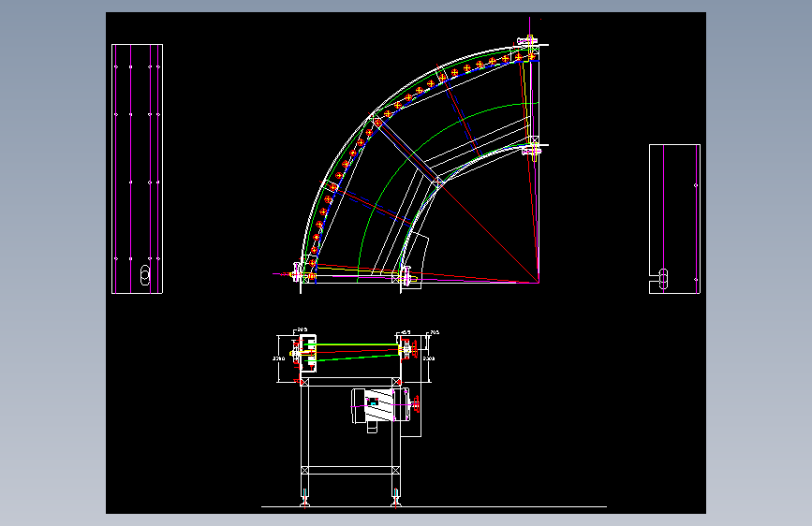Click the right foot of the support stand
This screenshot has height=526, width=812.
[396, 499]
